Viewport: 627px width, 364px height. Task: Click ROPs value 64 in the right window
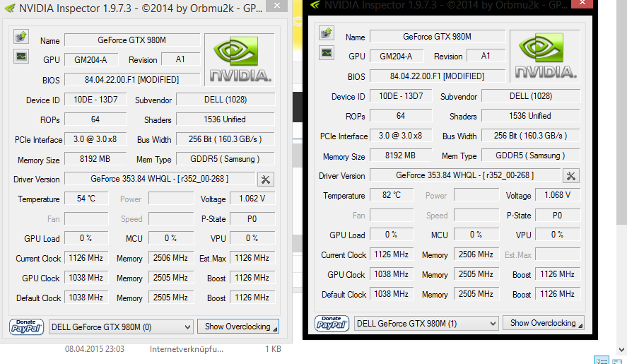(401, 116)
